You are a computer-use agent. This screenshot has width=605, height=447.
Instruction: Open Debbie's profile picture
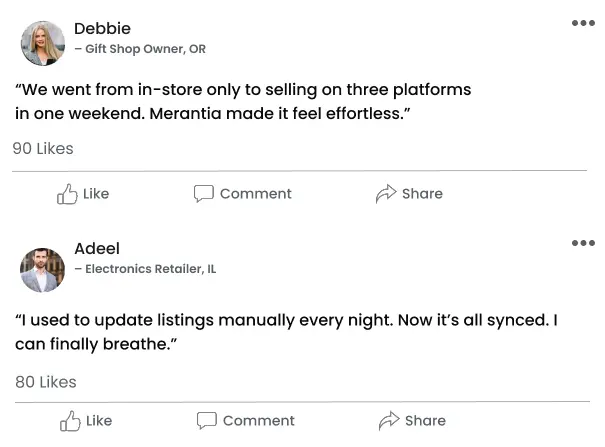43,43
